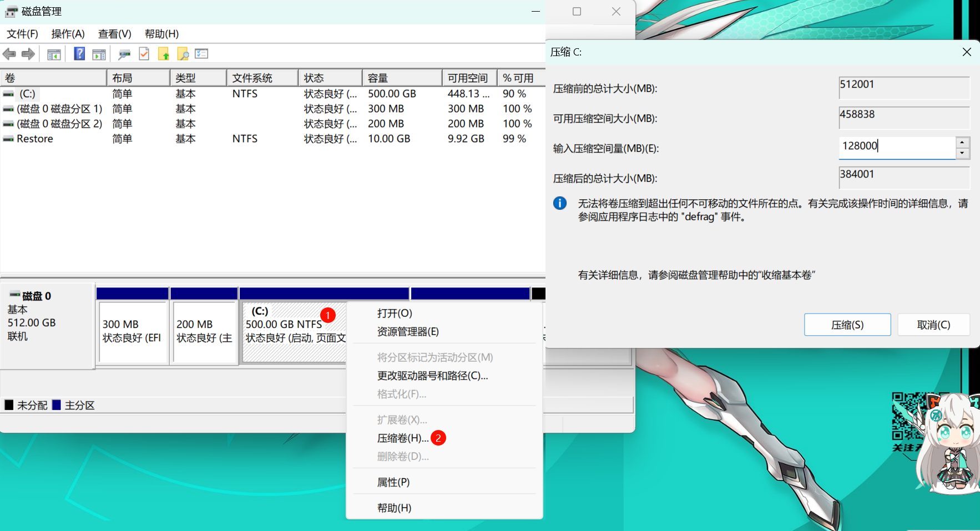Sort by the 布局 column header
This screenshot has height=531, width=980.
(x=138, y=78)
